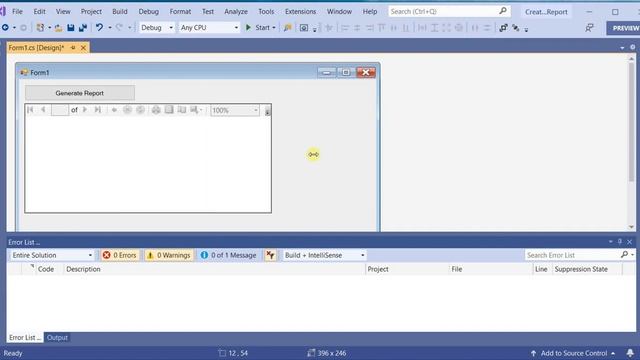Viewport: 640px width, 360px height.
Task: Click the Form1 window icon
Action: [24, 73]
